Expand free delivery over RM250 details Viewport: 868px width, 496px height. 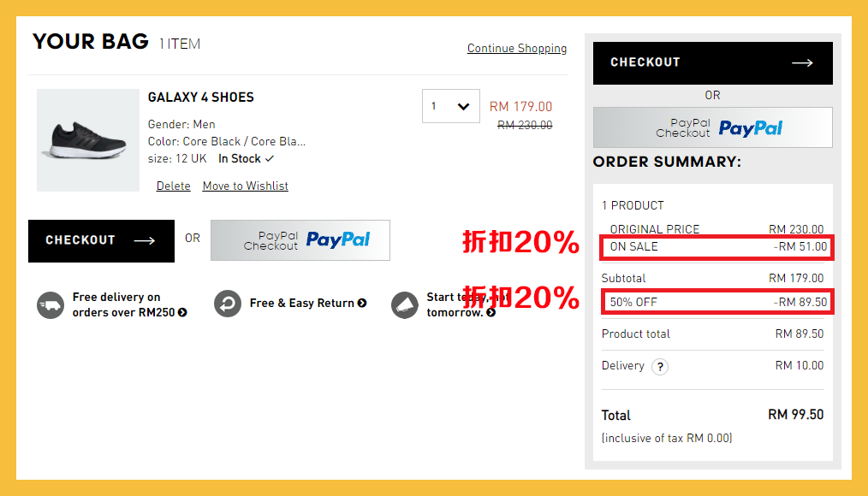[x=182, y=313]
